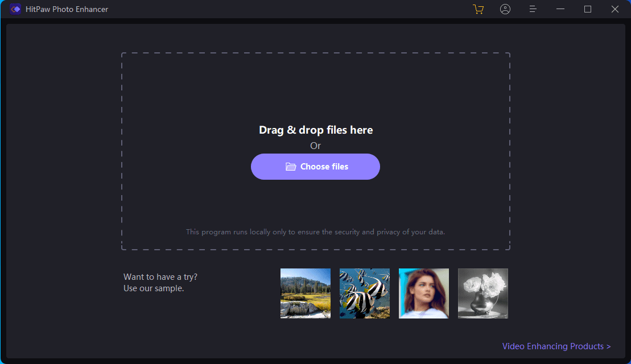Maximize the HitPaw window
This screenshot has width=631, height=364.
tap(588, 9)
